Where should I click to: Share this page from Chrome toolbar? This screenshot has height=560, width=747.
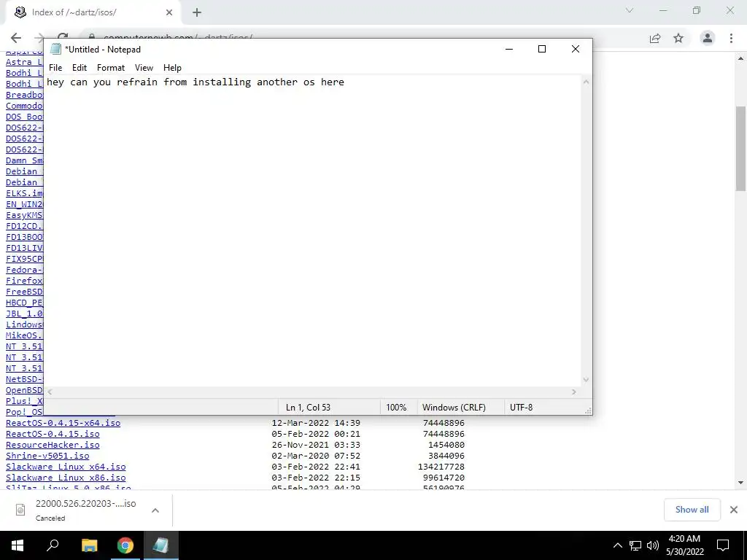pos(655,38)
